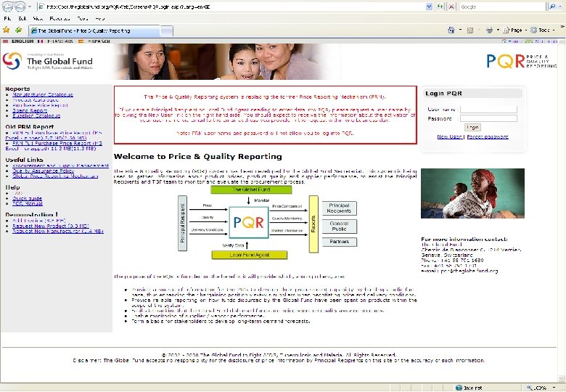Screen dimensions: 566x392
Task: Click the search magnifier icon
Action: (552, 7)
